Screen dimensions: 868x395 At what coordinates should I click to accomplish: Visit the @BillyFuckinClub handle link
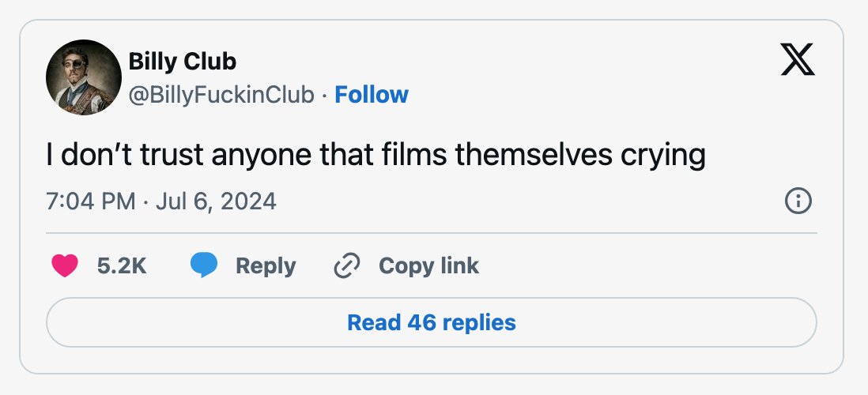tap(221, 95)
